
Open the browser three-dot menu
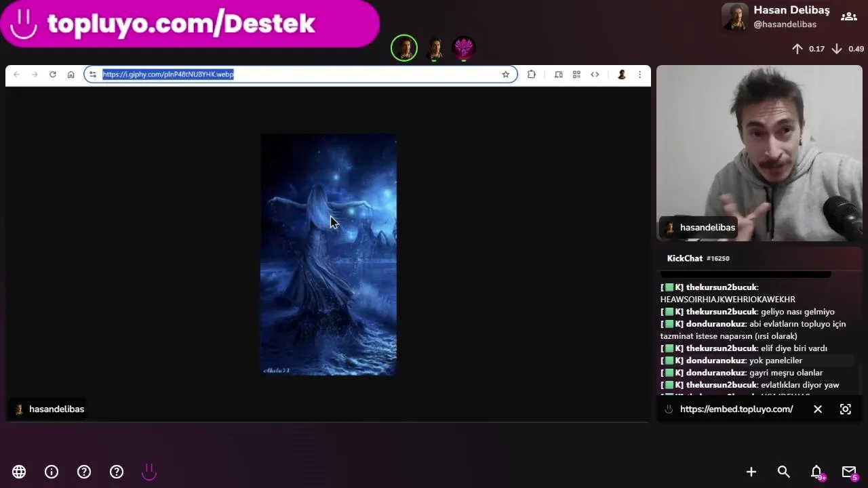click(x=639, y=75)
